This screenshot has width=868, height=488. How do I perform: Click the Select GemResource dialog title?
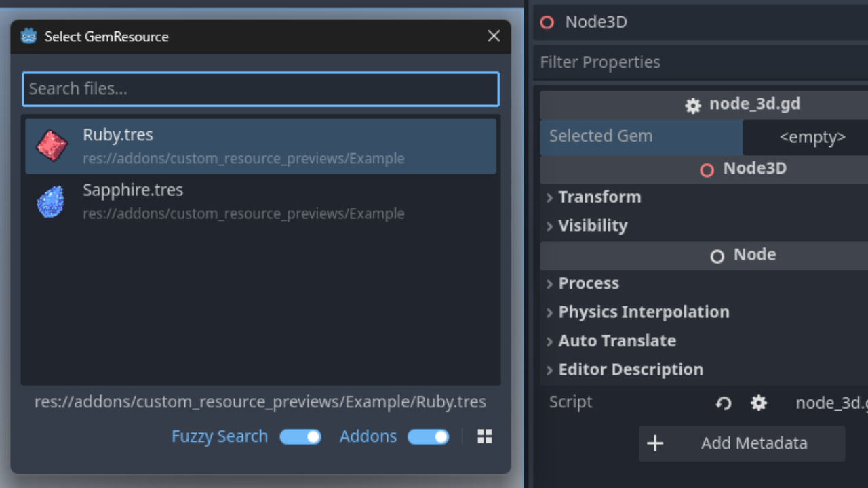106,37
